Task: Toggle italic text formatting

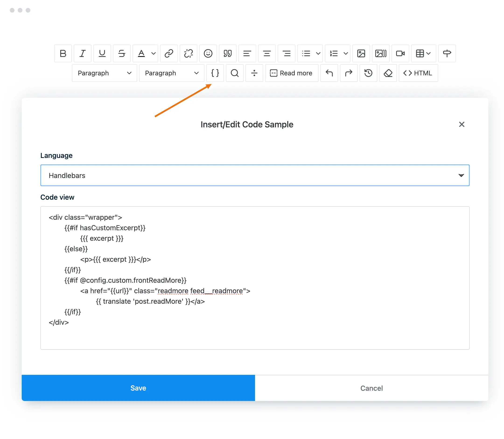Action: click(83, 53)
